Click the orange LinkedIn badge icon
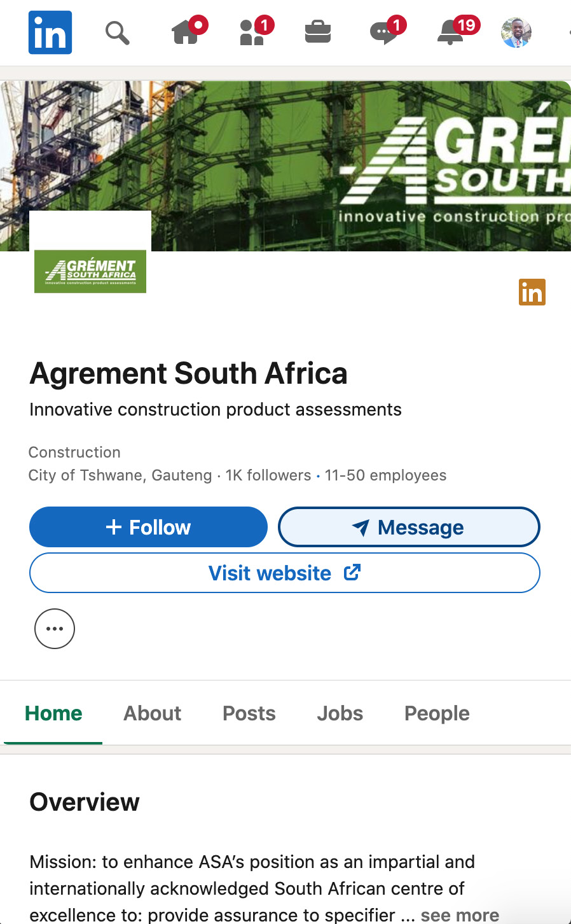The width and height of the screenshot is (571, 924). 532,292
